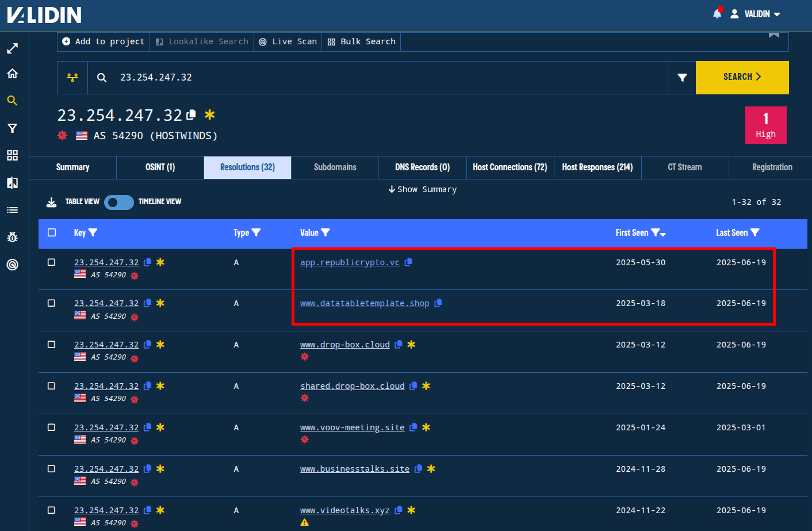Image resolution: width=812 pixels, height=531 pixels.
Task: Open the search icon in left sidebar
Action: tap(12, 101)
